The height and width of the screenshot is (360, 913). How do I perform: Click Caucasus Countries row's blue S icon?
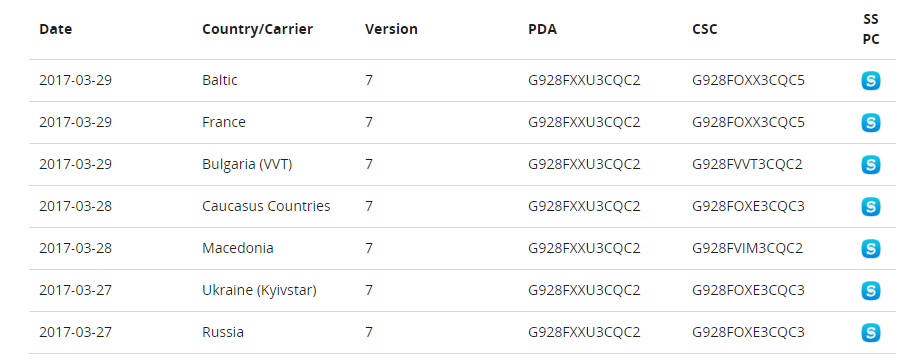pos(870,206)
